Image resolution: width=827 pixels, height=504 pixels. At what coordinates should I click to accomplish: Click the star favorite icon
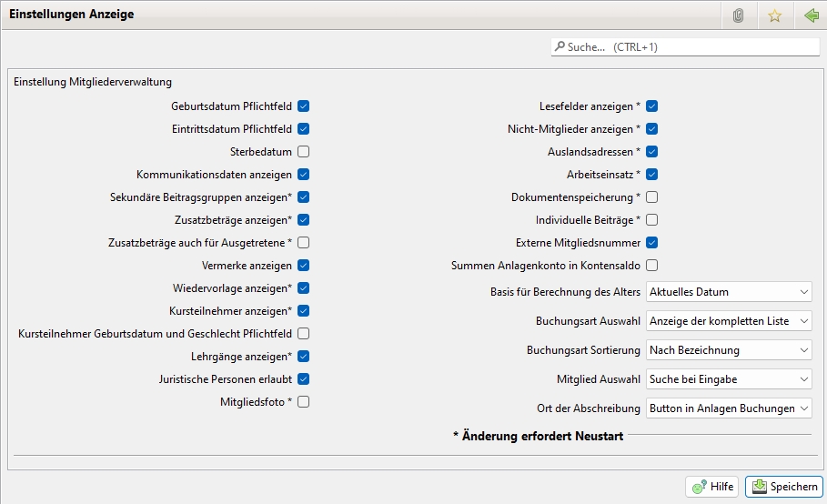click(x=774, y=15)
